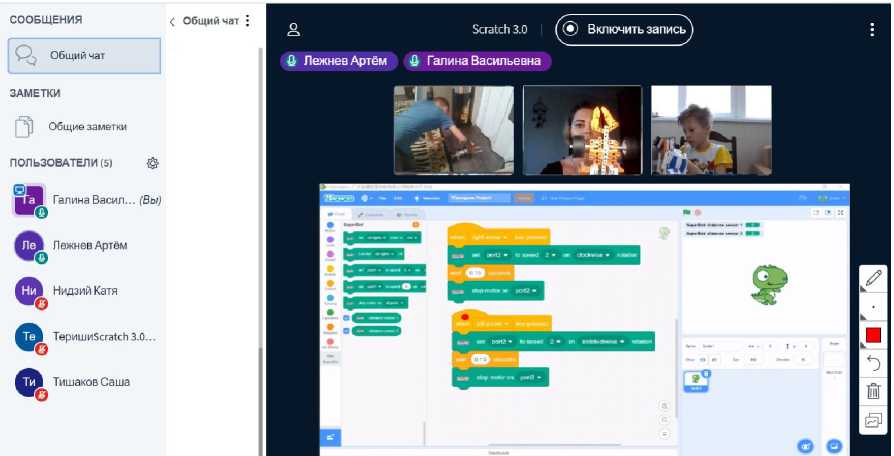Select ТеришиScratch 3.0 user entry
This screenshot has width=894, height=456.
click(x=84, y=336)
